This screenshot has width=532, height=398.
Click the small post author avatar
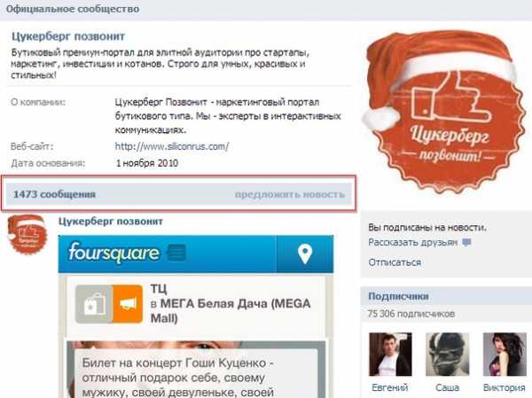pyautogui.click(x=27, y=234)
